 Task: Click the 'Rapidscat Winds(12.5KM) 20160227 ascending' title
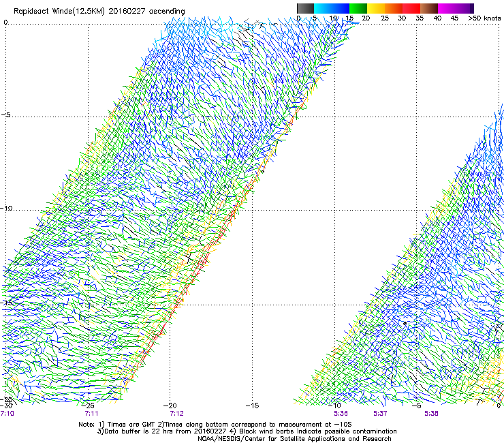[99, 12]
